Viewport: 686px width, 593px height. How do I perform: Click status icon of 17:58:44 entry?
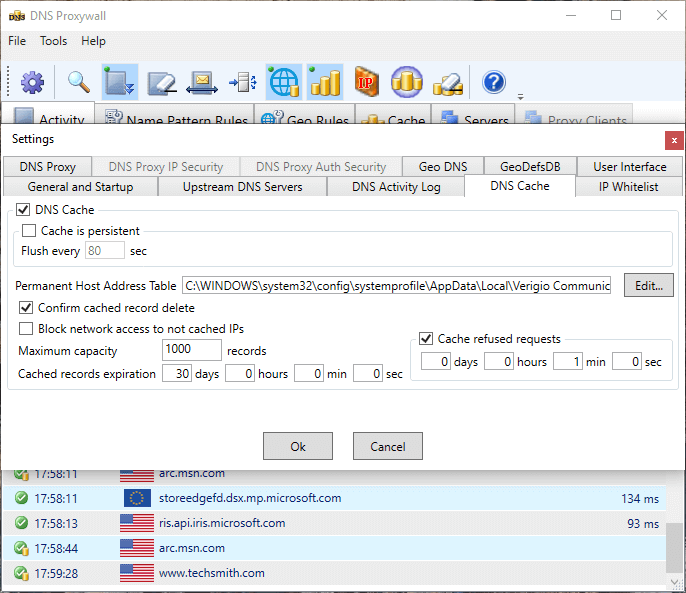pyautogui.click(x=21, y=548)
